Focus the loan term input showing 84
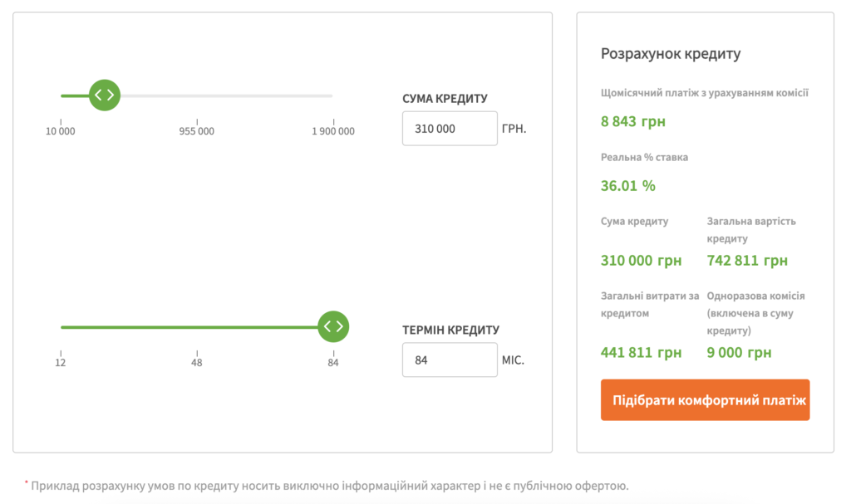Viewport: 851px width, 504px height. [450, 360]
